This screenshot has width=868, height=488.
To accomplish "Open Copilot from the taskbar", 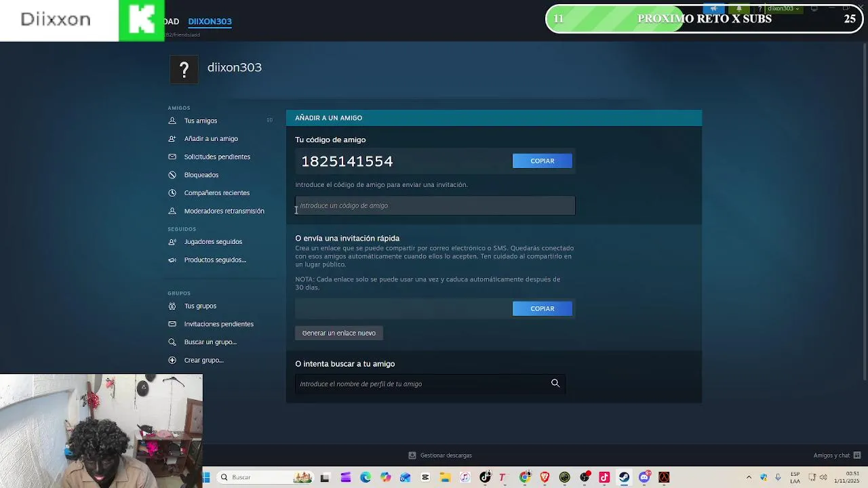I will point(385,477).
